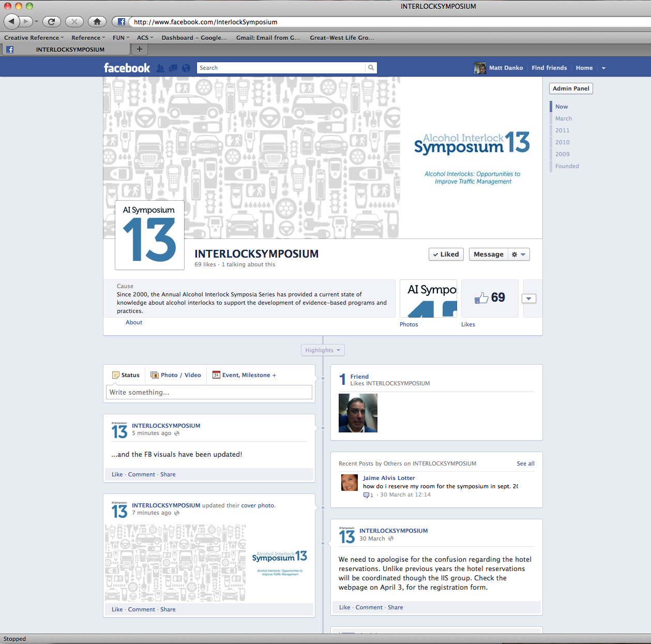Click the browser Forward arrow button
Screen dimensions: 651x644
tap(26, 22)
